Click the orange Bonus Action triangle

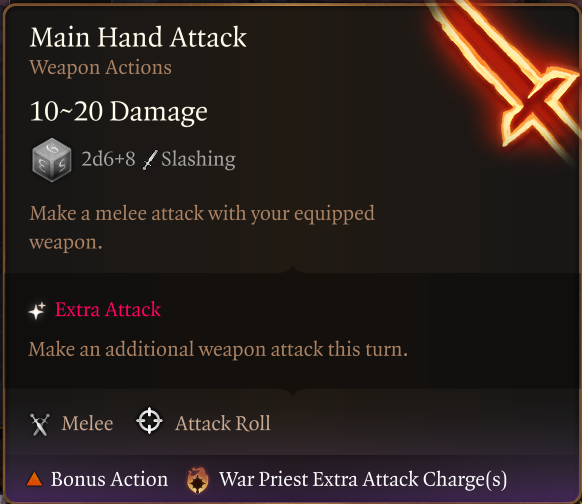tap(35, 479)
